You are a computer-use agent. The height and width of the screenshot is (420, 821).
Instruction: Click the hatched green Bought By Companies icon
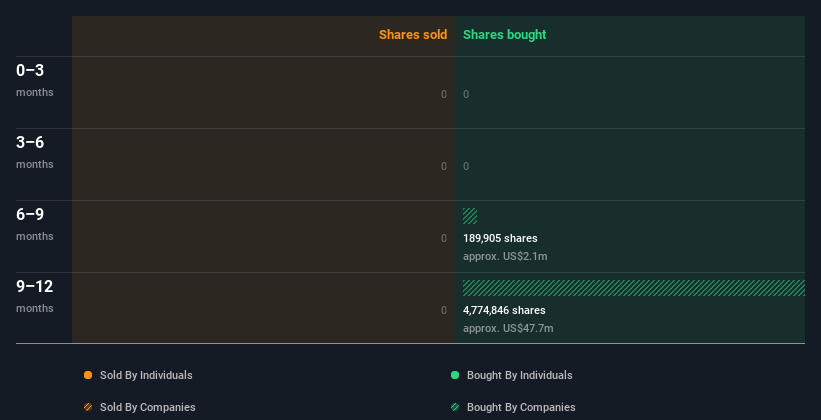455,407
